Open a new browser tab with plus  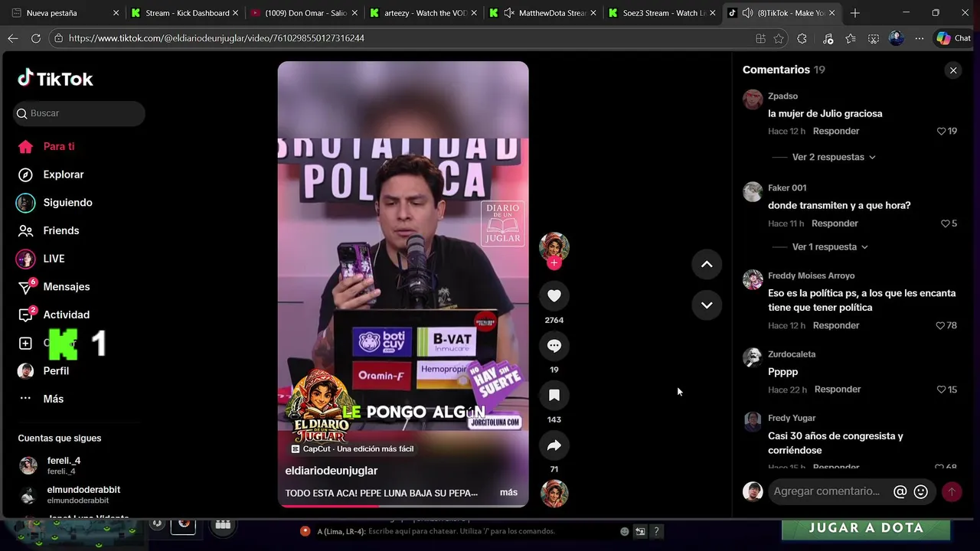coord(855,13)
